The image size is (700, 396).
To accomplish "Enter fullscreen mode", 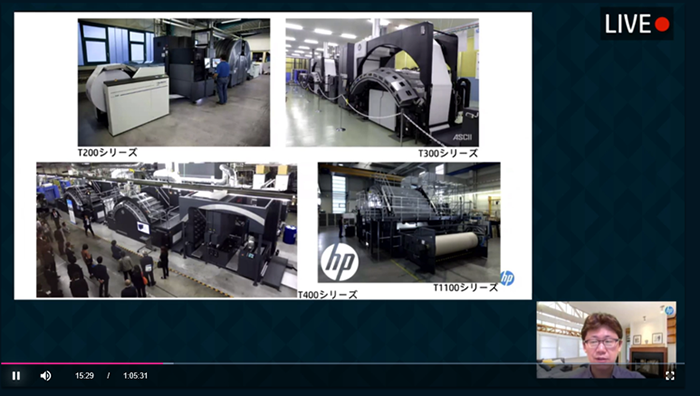I will pos(670,376).
